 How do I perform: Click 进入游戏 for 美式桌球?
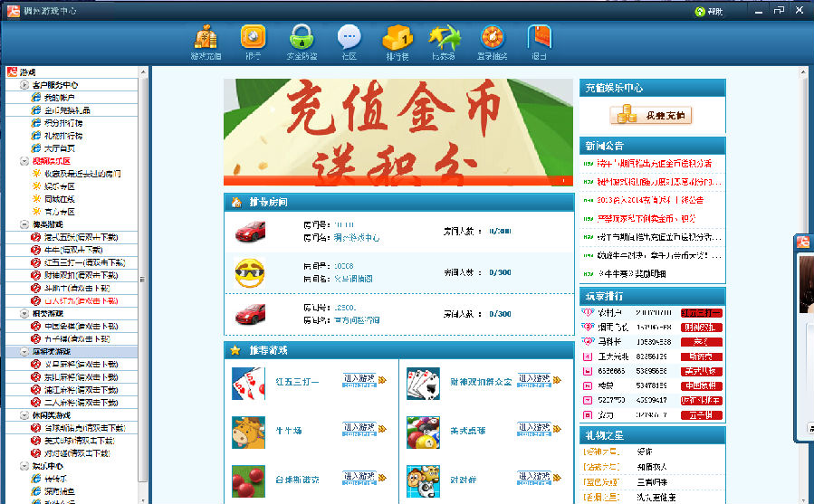point(540,429)
